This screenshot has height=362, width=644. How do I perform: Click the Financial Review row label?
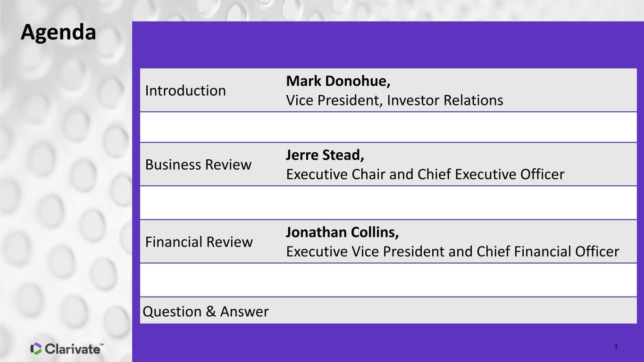pos(199,242)
